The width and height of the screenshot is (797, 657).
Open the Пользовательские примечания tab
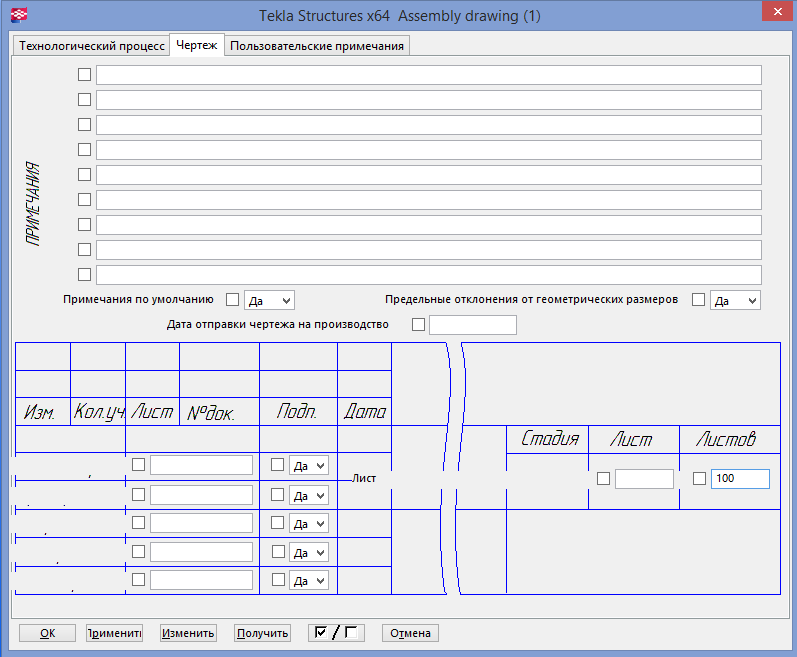(x=317, y=46)
